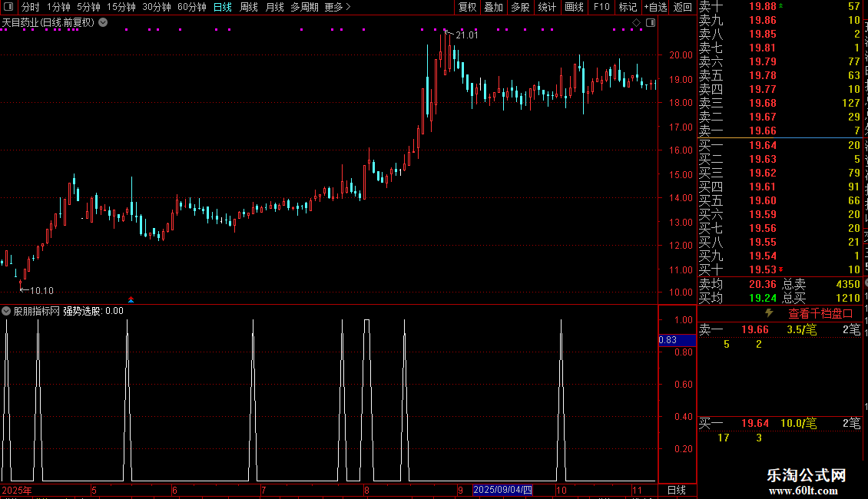Click the 天目药业(日线,前复权) chart title

(48, 22)
